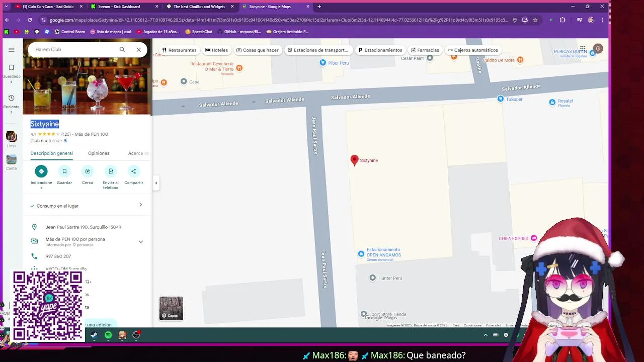Image resolution: width=644 pixels, height=362 pixels.
Task: Click Sixtynine place title
Action: tap(45, 124)
